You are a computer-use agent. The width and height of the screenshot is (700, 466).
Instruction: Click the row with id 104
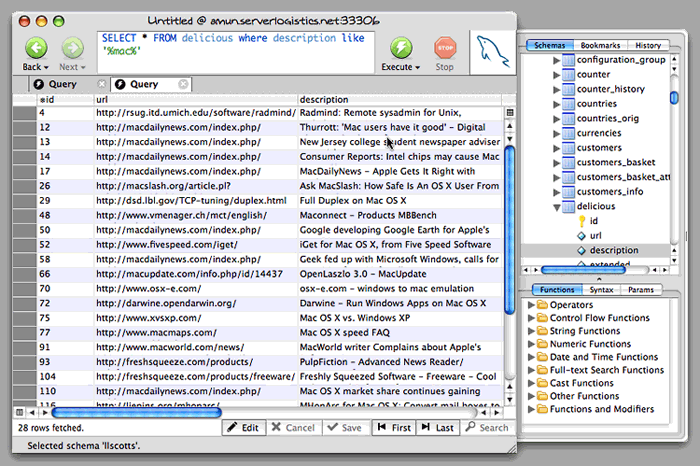(x=258, y=377)
